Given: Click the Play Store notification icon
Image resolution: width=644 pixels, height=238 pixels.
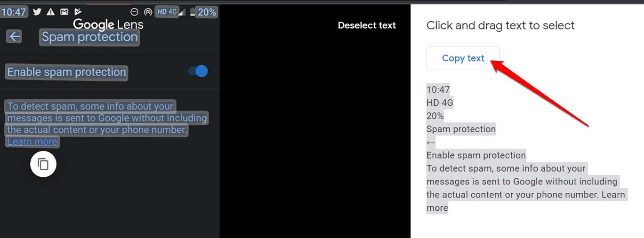Looking at the screenshot, I should [78, 12].
